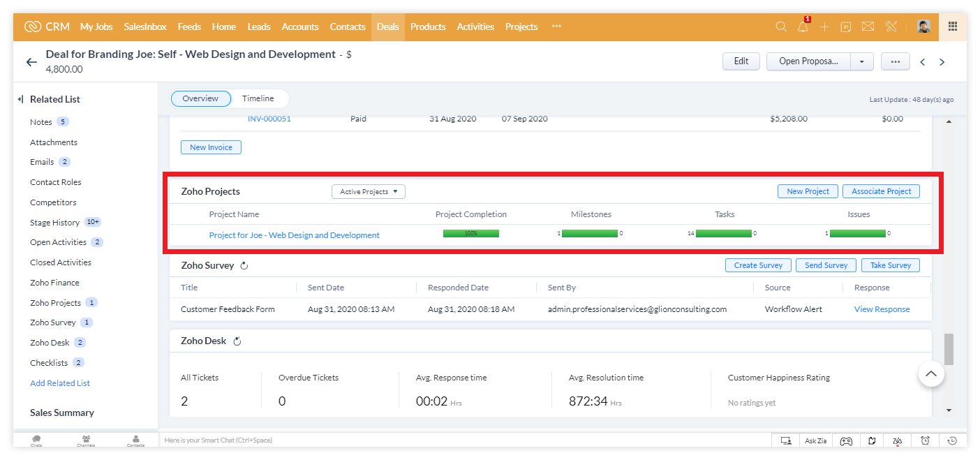Refresh the Zoho Desk section

point(237,341)
